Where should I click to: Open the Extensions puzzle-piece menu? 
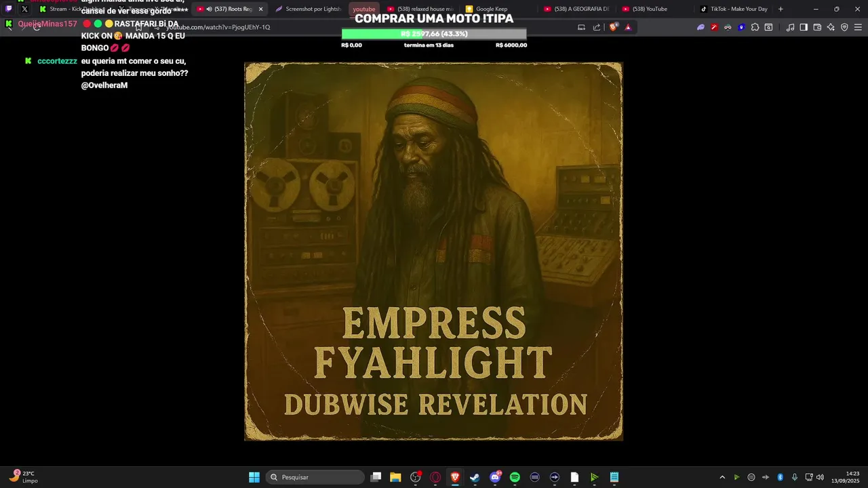[755, 27]
